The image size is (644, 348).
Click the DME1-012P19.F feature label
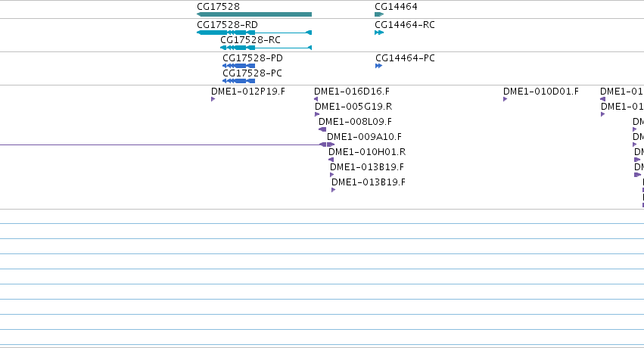point(248,91)
